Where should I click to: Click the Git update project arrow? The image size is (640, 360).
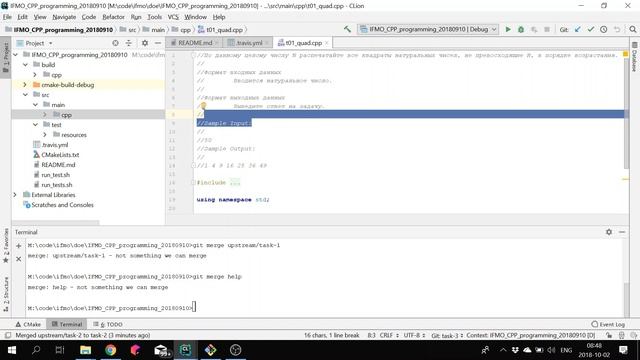point(578,29)
